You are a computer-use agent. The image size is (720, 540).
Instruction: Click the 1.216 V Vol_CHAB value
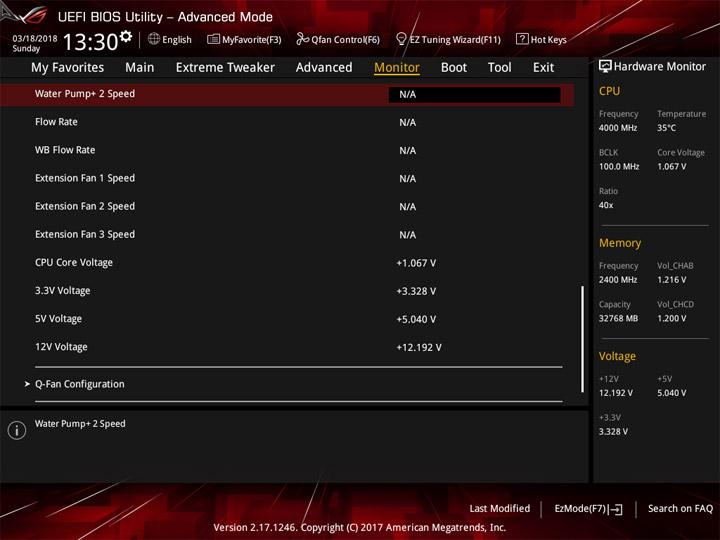[671, 280]
